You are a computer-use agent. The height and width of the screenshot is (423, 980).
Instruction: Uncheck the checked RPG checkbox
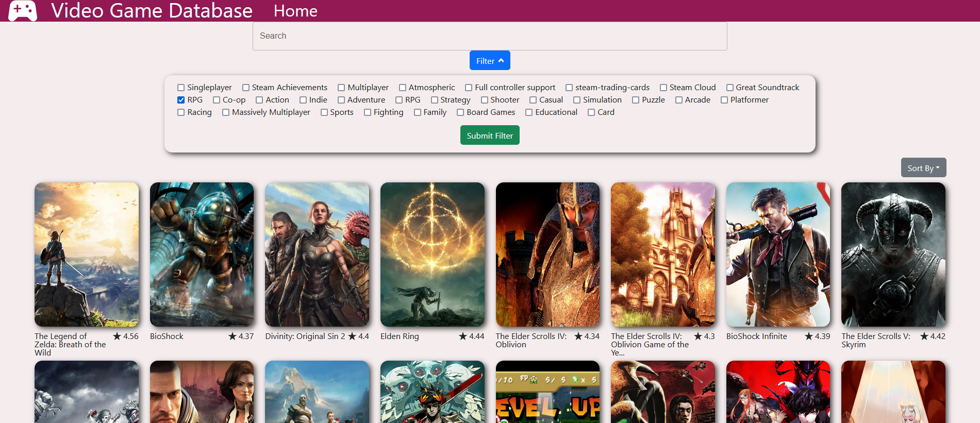[181, 100]
